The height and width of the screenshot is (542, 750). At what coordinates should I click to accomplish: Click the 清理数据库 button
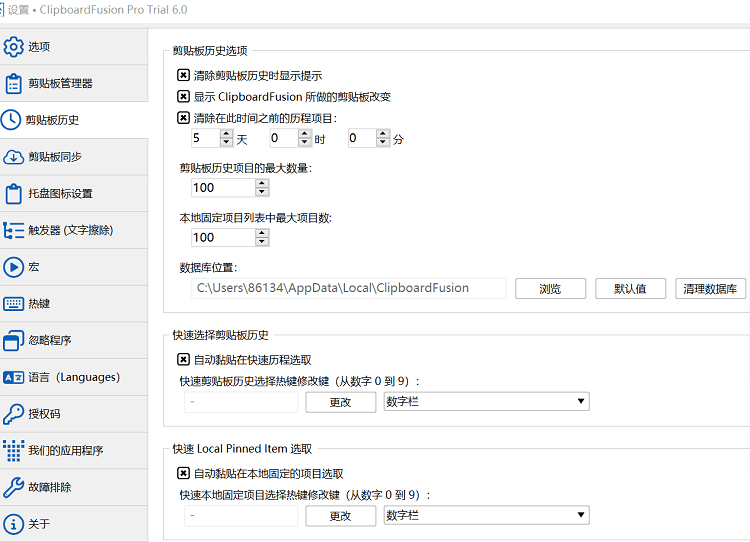pyautogui.click(x=710, y=288)
